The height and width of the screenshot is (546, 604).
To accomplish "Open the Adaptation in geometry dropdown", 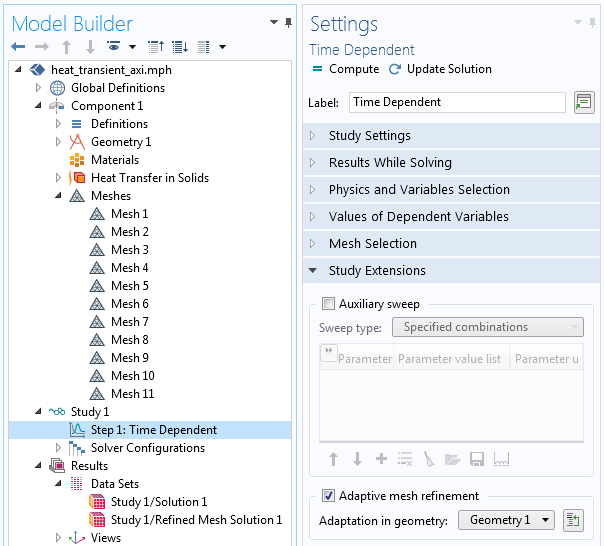I will coord(506,520).
